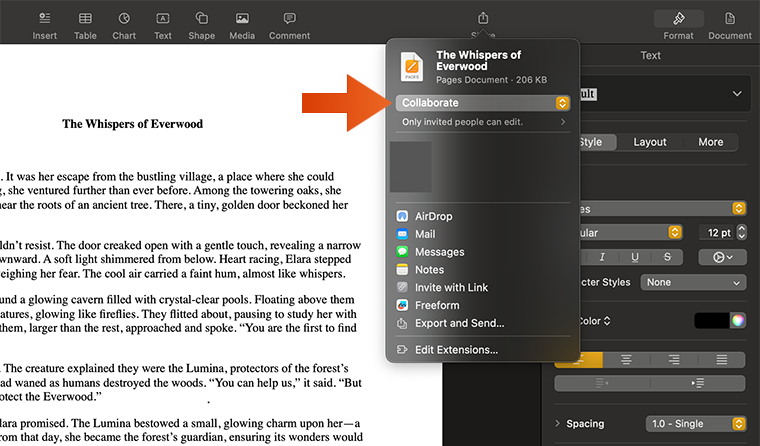Open the Collaborate dropdown
The image size is (760, 446).
tap(483, 103)
